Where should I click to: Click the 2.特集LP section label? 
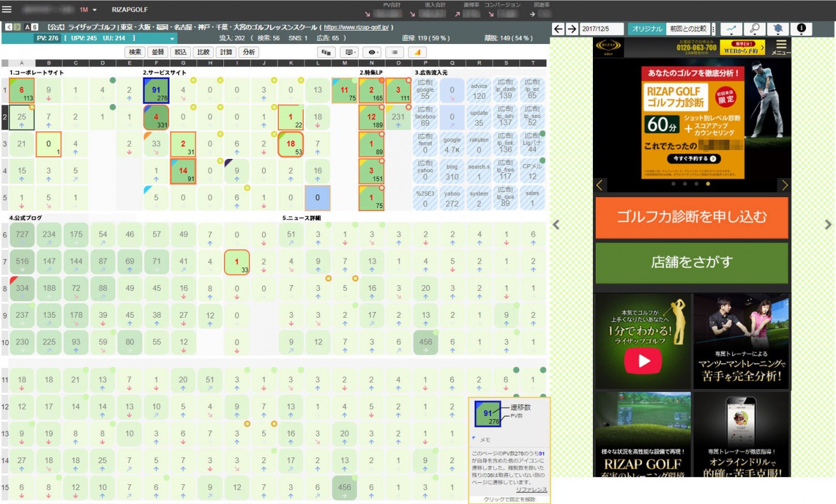coord(371,73)
